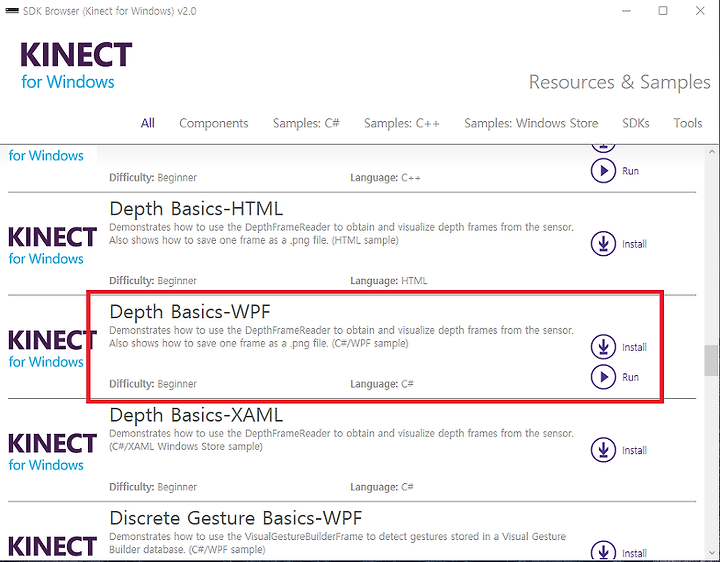Click the Install label for Depth Basics-XAML
Viewport: 720px width, 562px height.
(634, 450)
